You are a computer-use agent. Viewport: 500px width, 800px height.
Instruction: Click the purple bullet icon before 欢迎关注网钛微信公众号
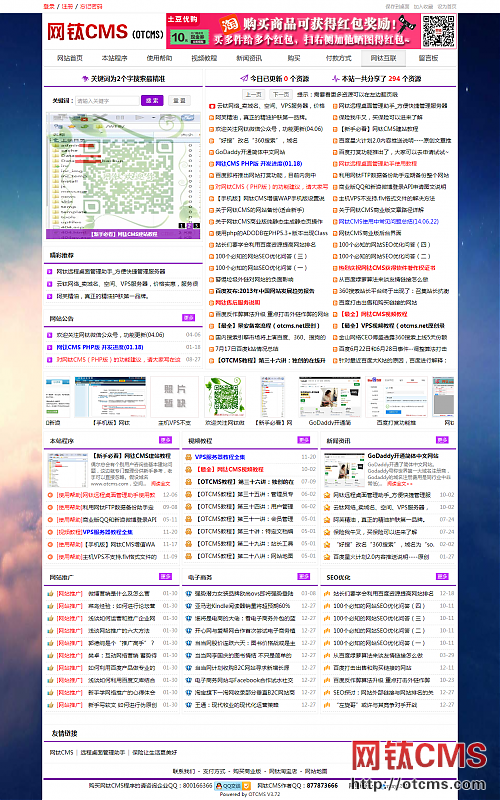tap(49, 335)
